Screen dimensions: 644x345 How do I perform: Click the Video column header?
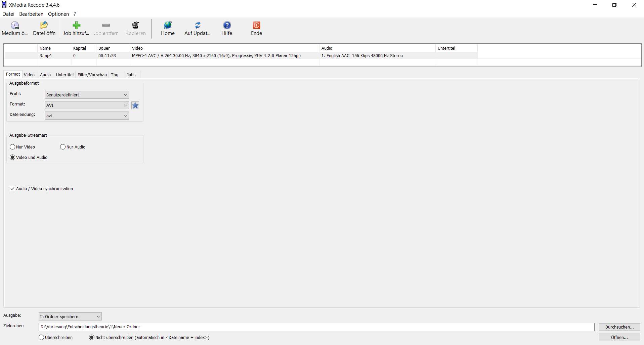[x=224, y=48]
